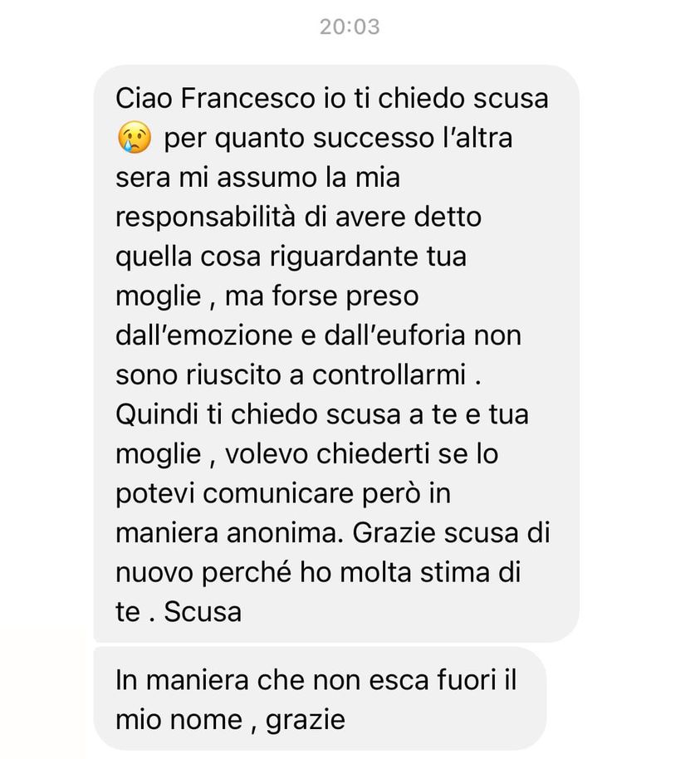This screenshot has height=759, width=700.
Task: Click the word 'Francesco' in the greeting
Action: tap(247, 98)
